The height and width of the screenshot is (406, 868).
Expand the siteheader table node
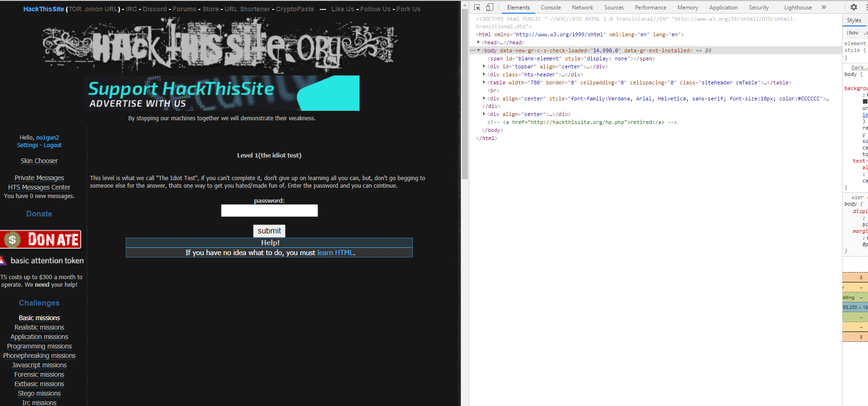point(484,83)
